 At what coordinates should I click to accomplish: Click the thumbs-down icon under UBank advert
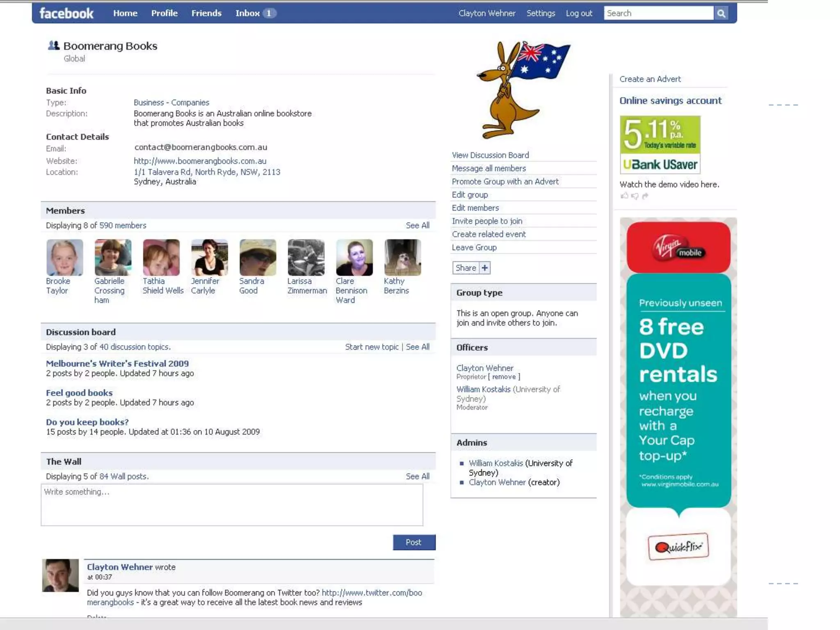[x=635, y=196]
